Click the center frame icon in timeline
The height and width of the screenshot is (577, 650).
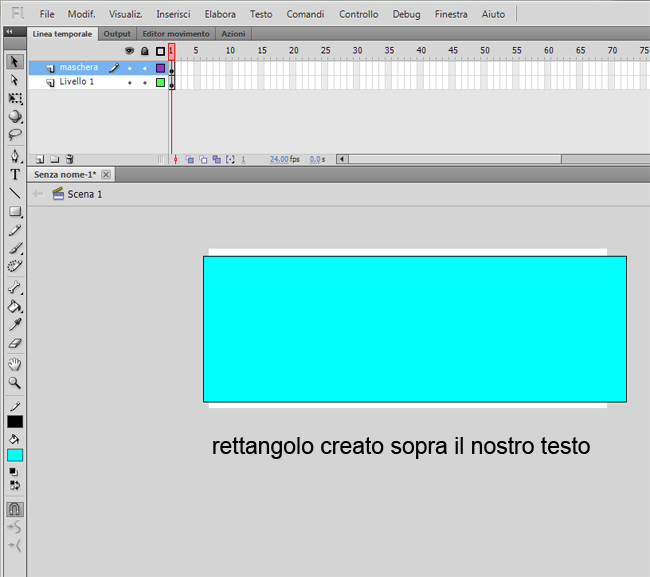176,159
